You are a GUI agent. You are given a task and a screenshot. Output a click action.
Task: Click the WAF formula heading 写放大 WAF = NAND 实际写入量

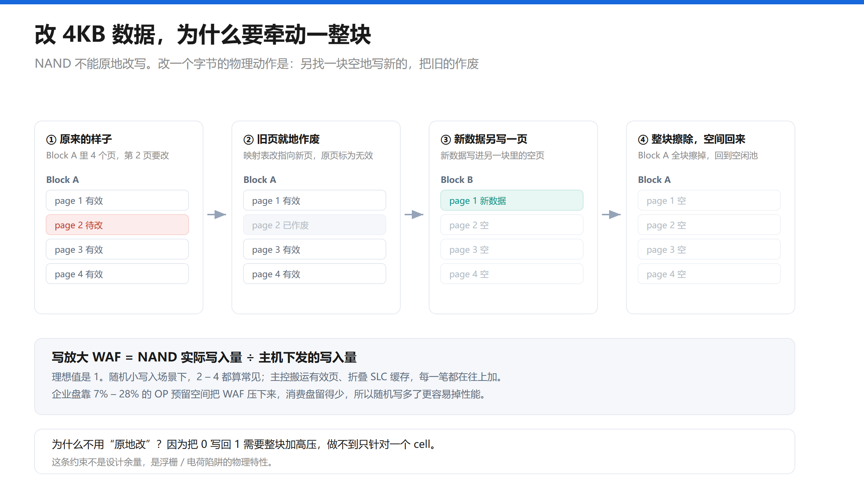[x=204, y=357]
